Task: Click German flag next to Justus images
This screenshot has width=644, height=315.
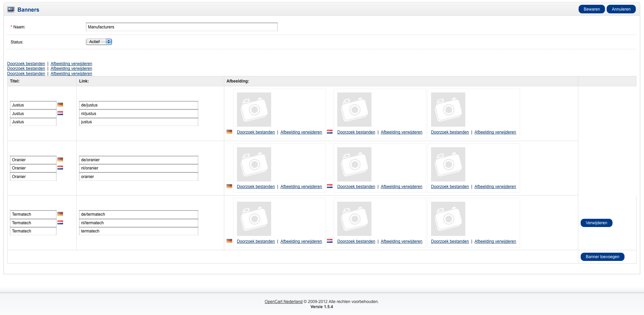Action: [229, 132]
